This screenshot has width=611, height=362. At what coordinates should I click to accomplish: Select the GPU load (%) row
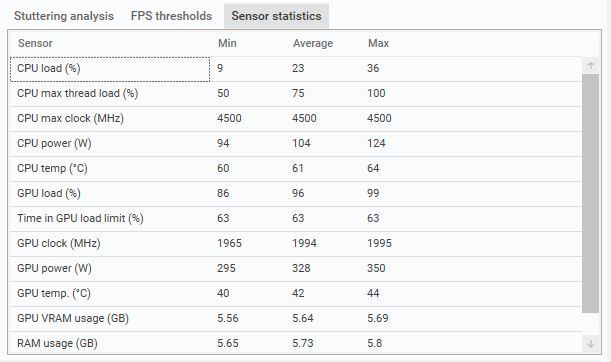pos(296,194)
